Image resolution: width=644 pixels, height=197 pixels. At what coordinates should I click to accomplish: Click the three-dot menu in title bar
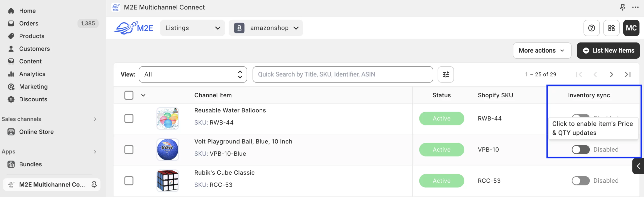click(x=635, y=7)
